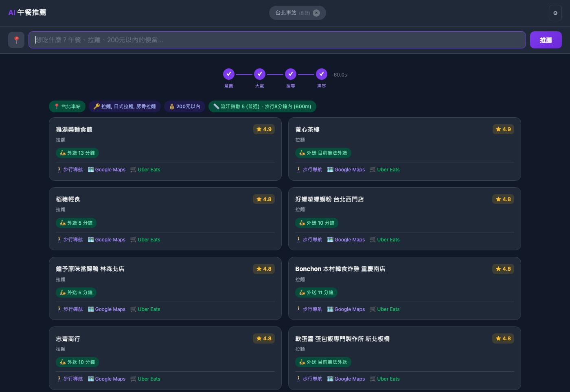
Task: Click the 60.0s elapsed time text
Action: [x=340, y=75]
